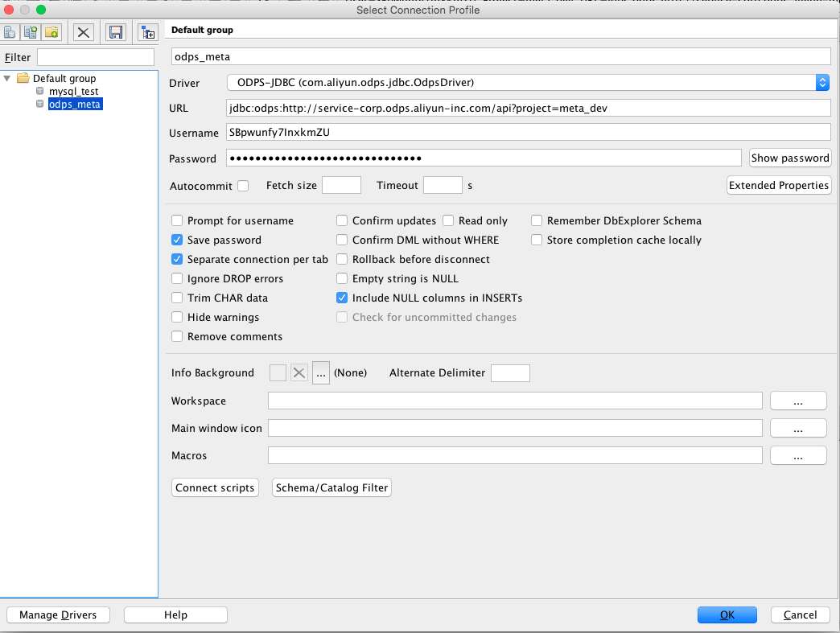Open Extended Properties
The width and height of the screenshot is (840, 633).
(779, 185)
